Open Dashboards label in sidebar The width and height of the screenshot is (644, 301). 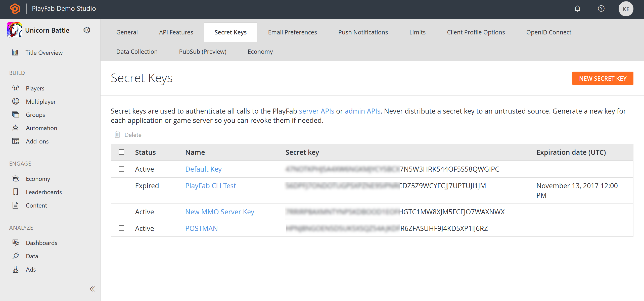point(41,243)
